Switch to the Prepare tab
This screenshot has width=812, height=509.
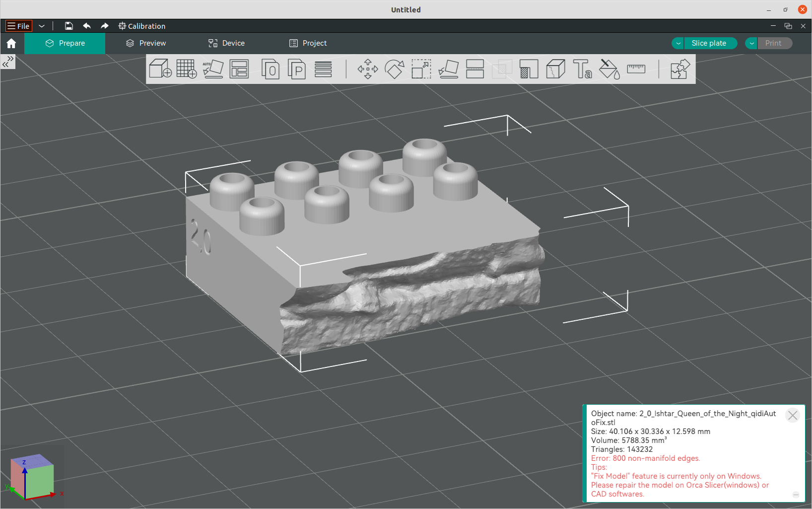[65, 43]
